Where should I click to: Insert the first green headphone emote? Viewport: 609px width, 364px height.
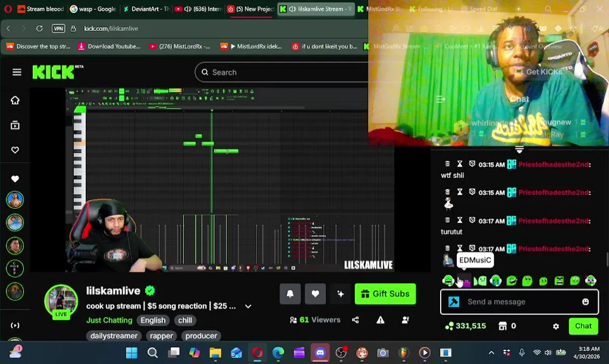[x=448, y=281]
